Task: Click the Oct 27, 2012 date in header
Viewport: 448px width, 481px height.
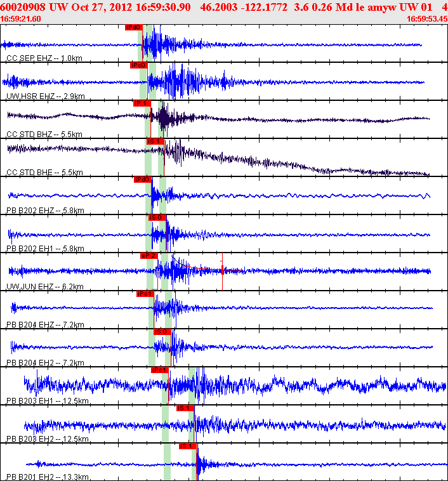Action: 102,7
